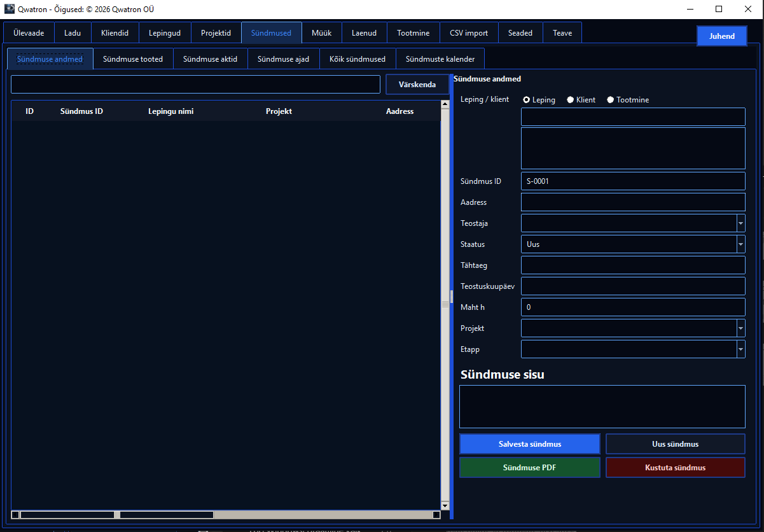764x532 pixels.
Task: Click the Juhend button
Action: click(x=722, y=36)
